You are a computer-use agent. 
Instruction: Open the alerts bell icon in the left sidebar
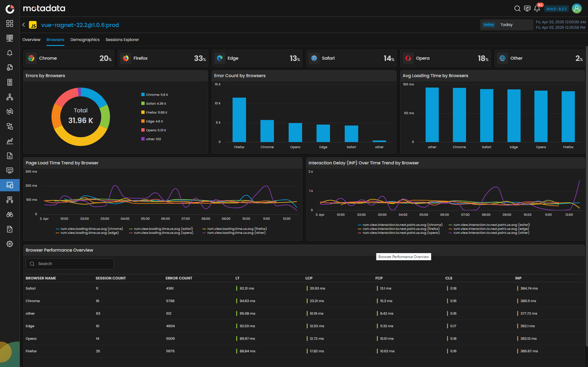point(10,53)
